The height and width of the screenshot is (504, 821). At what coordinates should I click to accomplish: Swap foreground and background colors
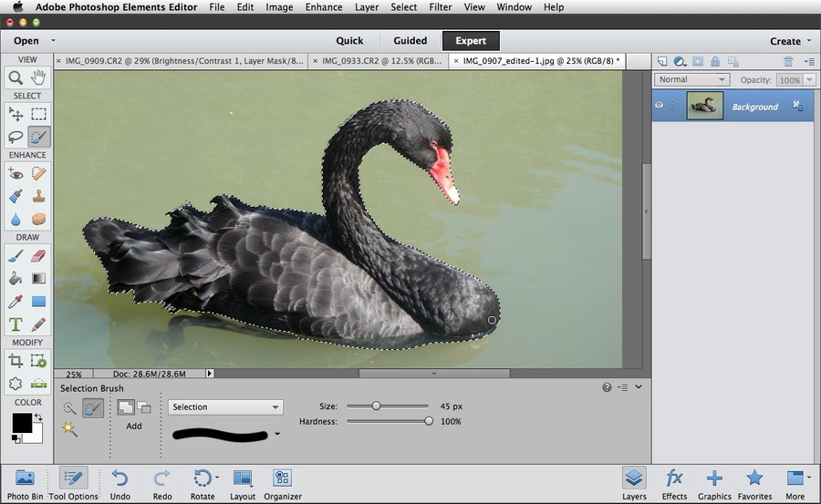(x=38, y=417)
